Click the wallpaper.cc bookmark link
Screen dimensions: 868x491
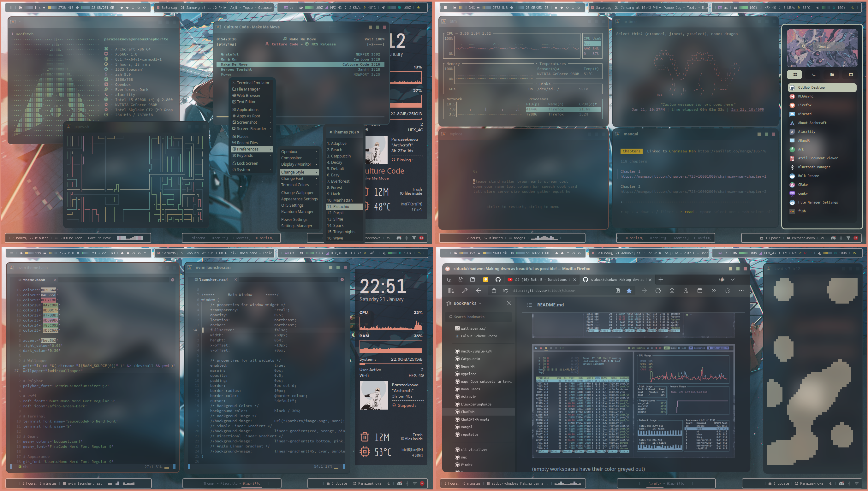[x=473, y=328]
